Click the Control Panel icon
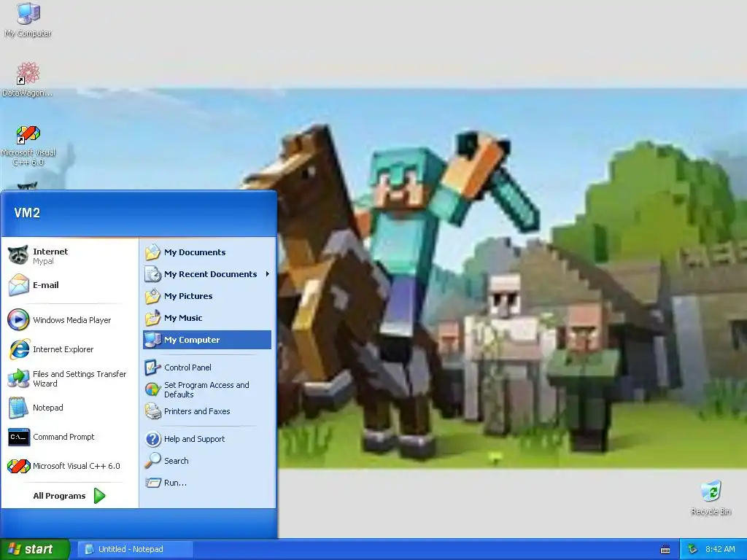747x560 pixels. pos(153,367)
